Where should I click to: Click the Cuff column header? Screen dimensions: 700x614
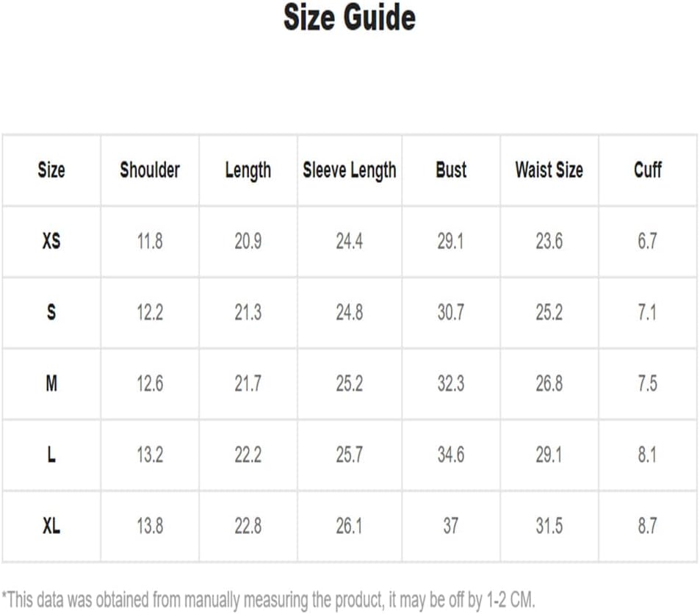click(x=647, y=170)
